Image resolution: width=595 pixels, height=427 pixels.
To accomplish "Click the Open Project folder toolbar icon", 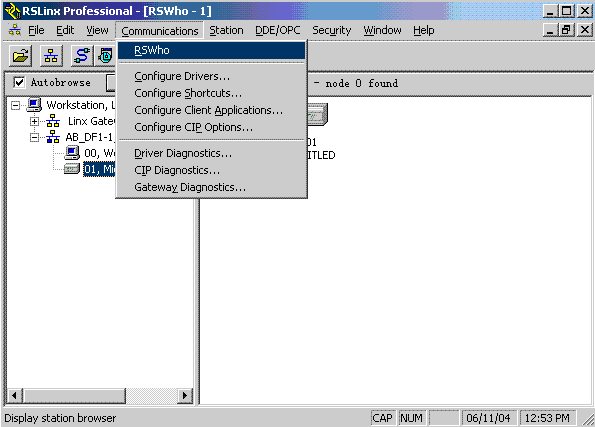I will point(20,56).
